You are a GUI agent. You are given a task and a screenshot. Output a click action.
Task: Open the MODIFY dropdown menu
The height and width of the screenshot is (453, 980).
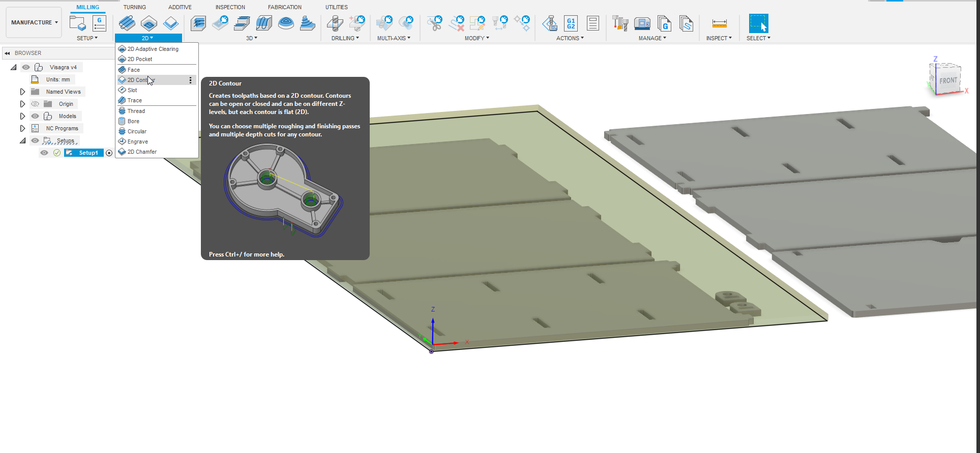pyautogui.click(x=477, y=38)
